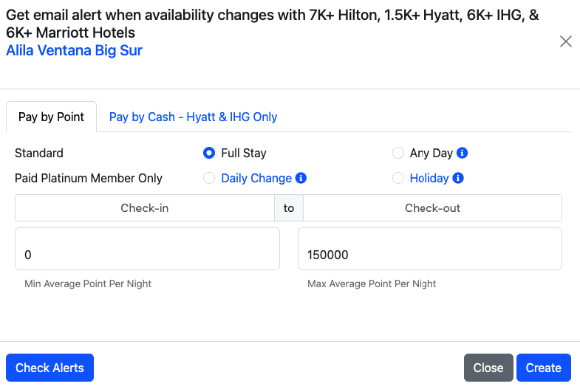Click the Min Average Point Per Night caption

88,283
